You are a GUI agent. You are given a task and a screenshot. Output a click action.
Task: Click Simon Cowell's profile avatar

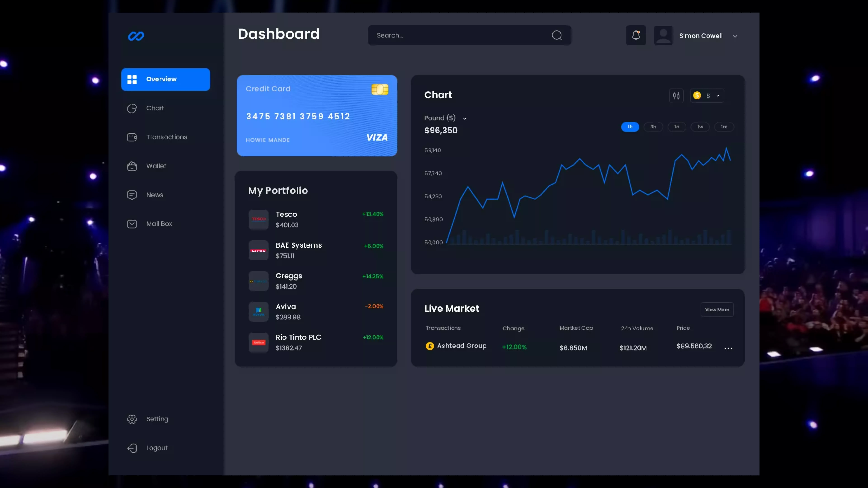pos(663,35)
